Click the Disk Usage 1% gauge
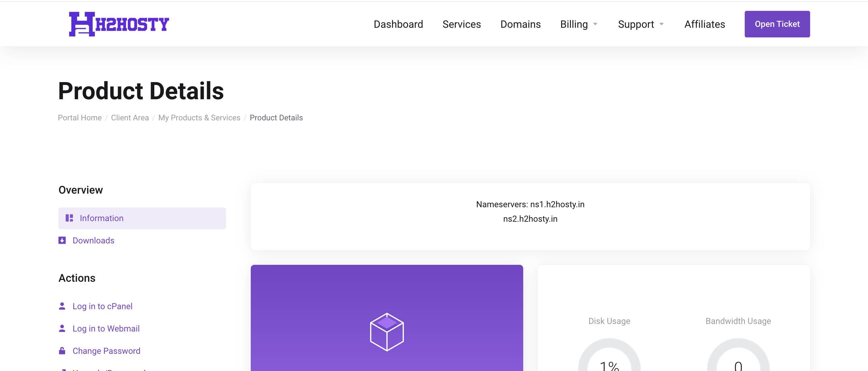The height and width of the screenshot is (371, 868). [609, 355]
